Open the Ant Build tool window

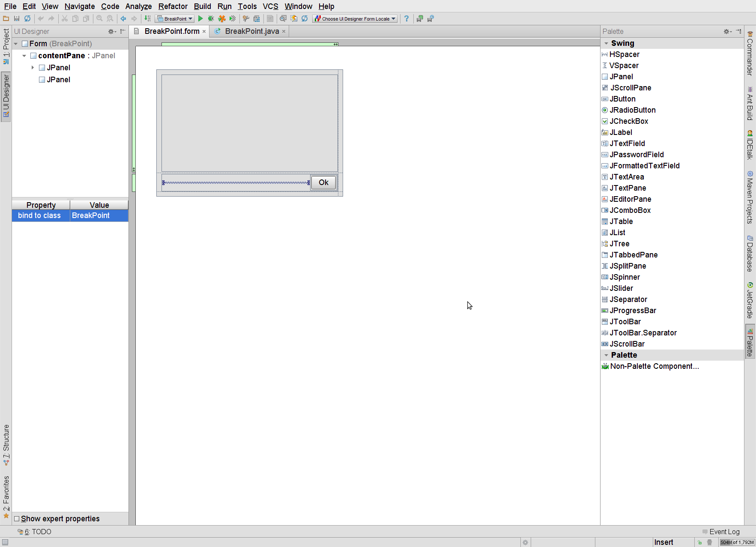click(750, 102)
